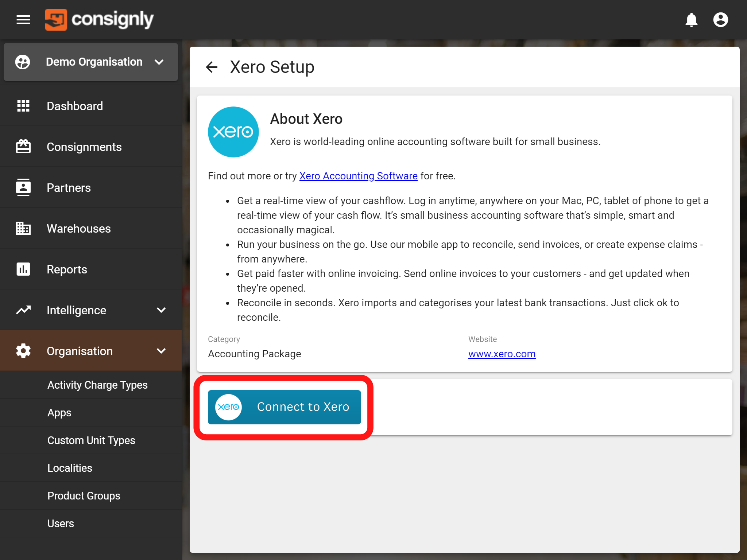Select the Organisation menu item
The height and width of the screenshot is (560, 747).
pos(91,351)
